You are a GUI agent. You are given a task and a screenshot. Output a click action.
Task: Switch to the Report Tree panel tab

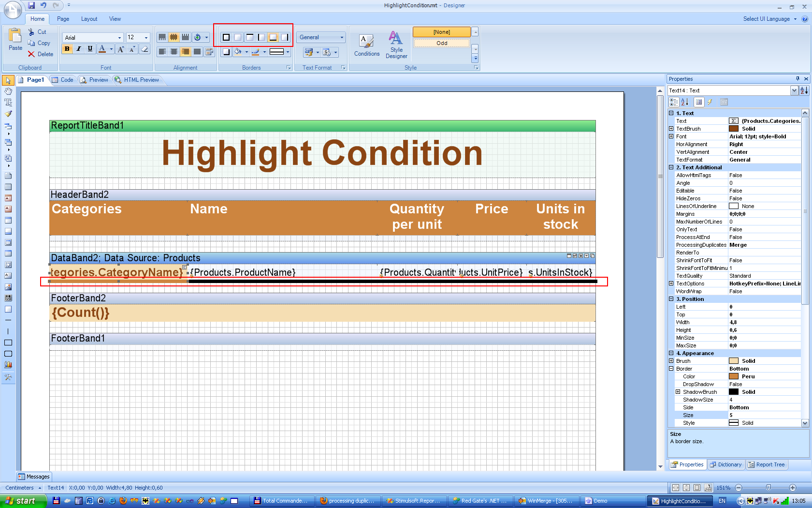tap(767, 464)
